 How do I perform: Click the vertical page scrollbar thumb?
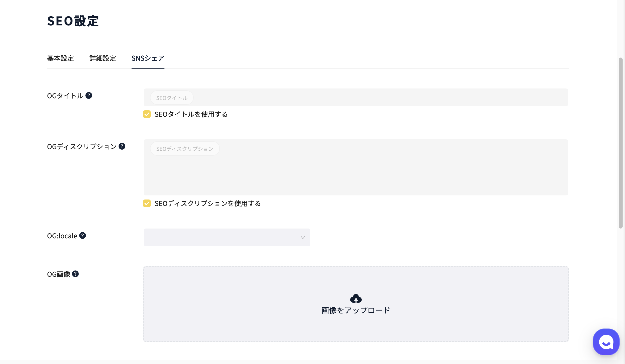tap(620, 143)
